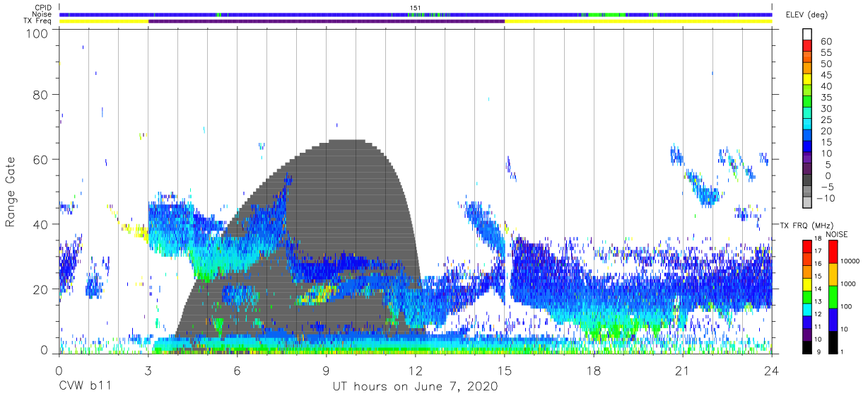Click the blue Noise strip above the plot
This screenshot has height=401, width=868.
pos(416,14)
